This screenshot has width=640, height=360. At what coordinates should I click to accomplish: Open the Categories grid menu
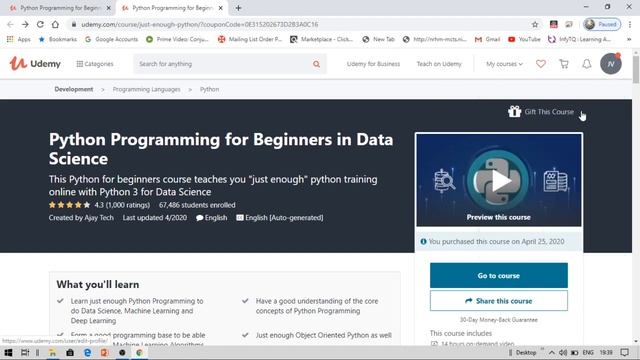click(x=95, y=64)
